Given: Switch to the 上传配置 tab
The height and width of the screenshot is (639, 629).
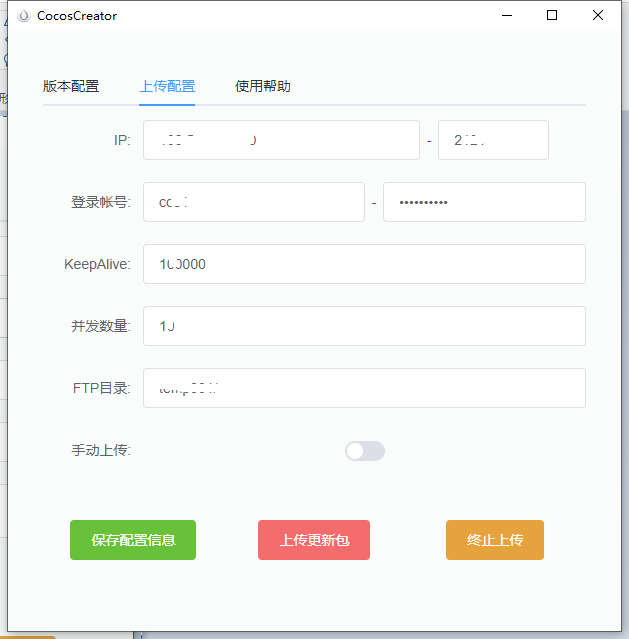Looking at the screenshot, I should (x=167, y=86).
